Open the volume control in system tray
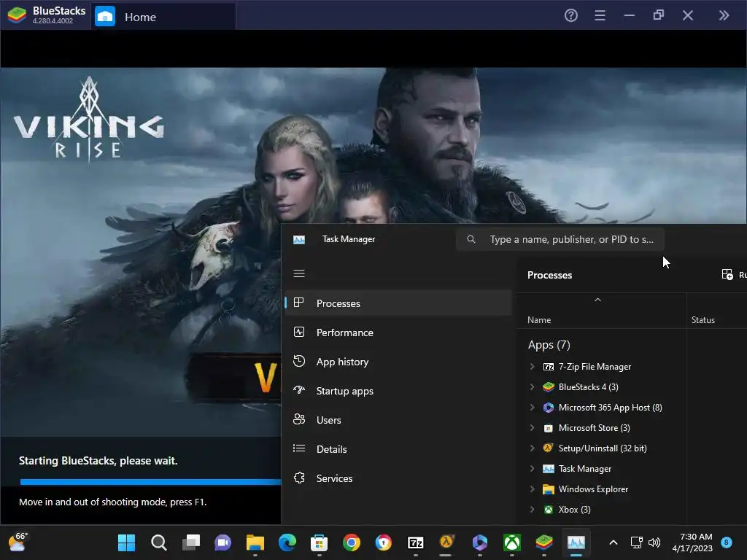The height and width of the screenshot is (560, 747). (x=654, y=542)
